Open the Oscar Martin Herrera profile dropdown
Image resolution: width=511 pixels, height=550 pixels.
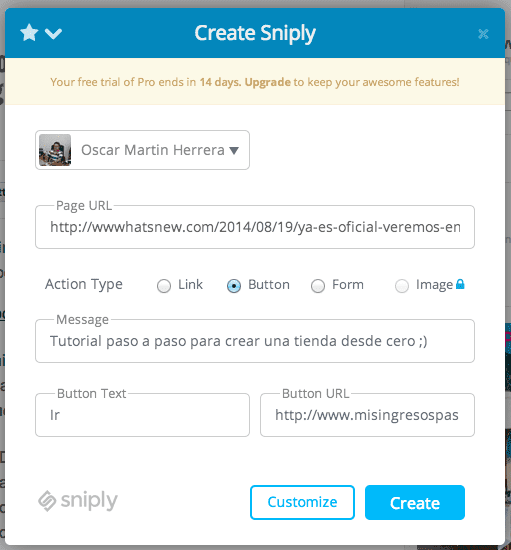point(142,150)
